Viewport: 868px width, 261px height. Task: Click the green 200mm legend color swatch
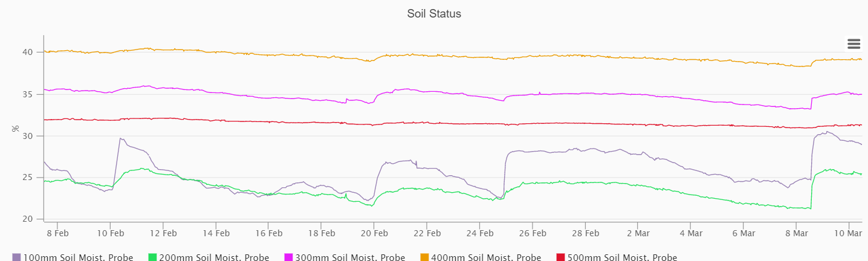click(153, 257)
